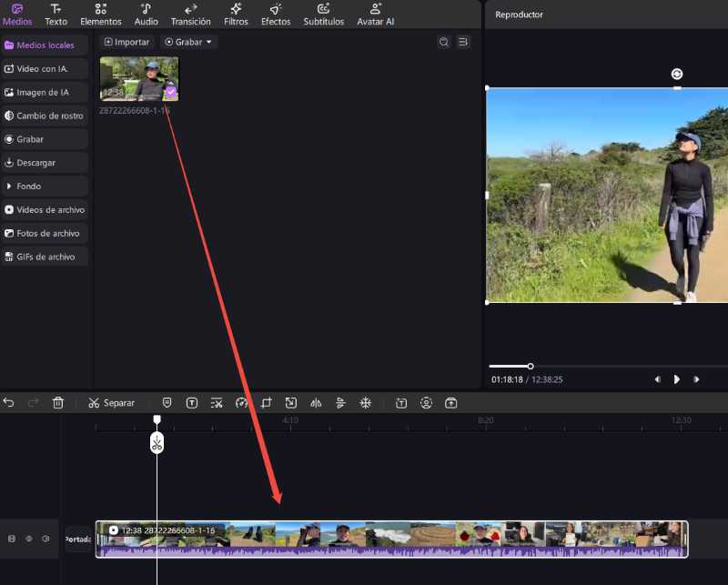The image size is (728, 585).
Task: Open Fotos de archivo from the sidebar
Action: pos(44,233)
